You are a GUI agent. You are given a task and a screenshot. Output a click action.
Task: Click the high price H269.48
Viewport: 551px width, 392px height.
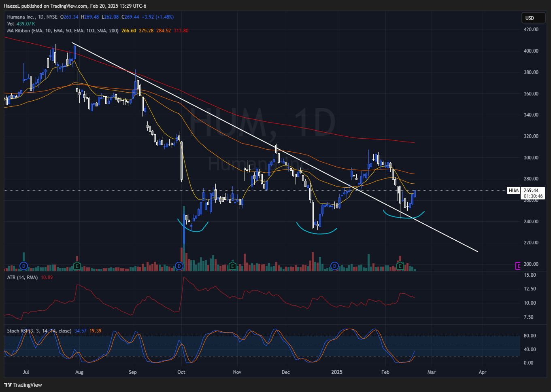click(90, 17)
